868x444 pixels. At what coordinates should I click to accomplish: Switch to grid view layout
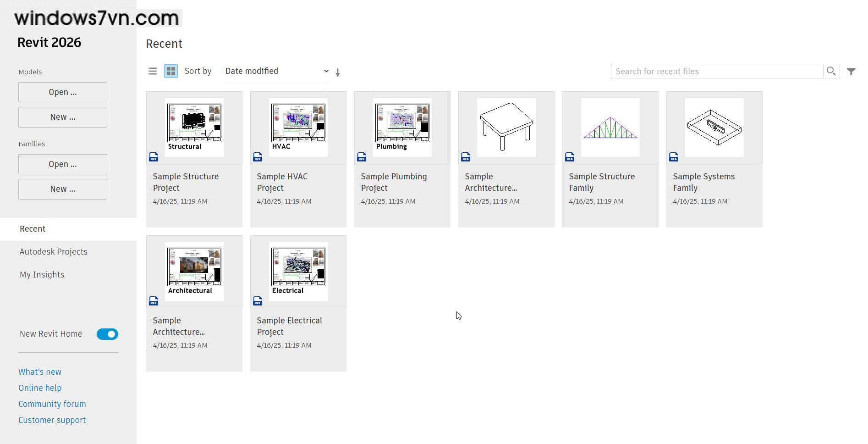[171, 71]
